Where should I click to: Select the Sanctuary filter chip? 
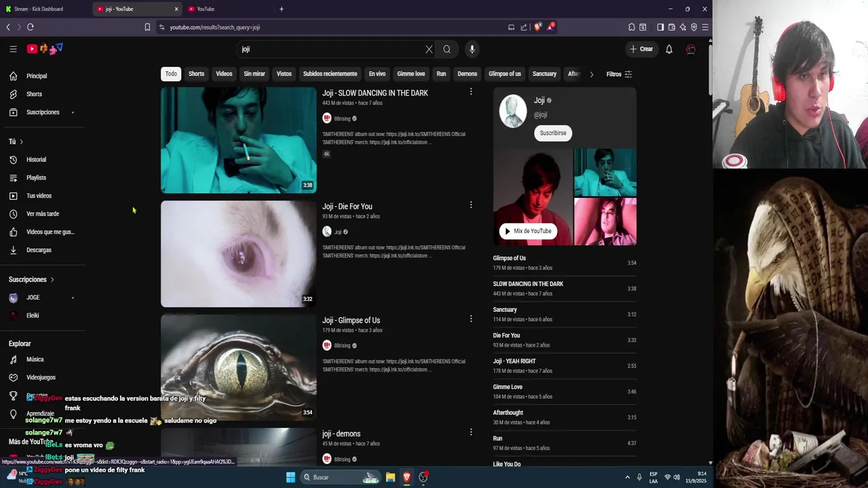(545, 74)
